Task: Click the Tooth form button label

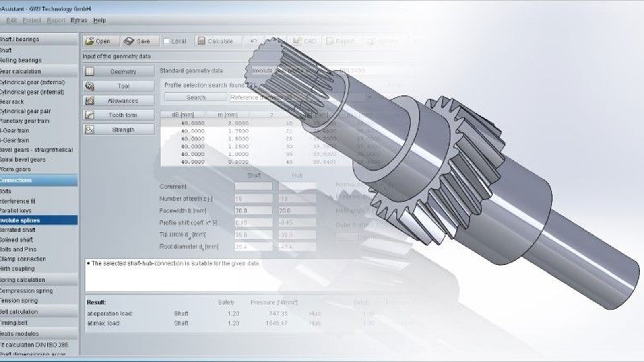Action: point(123,115)
